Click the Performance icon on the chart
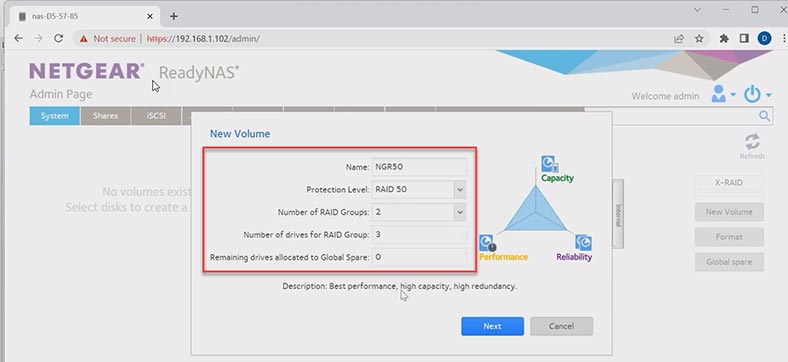Viewport: 788px width, 362px height. [x=487, y=243]
